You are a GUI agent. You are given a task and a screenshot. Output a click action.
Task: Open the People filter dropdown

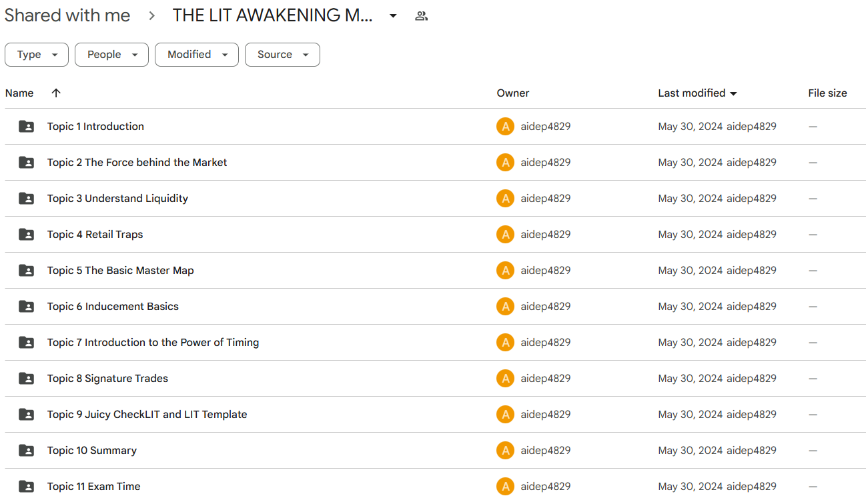tap(111, 55)
